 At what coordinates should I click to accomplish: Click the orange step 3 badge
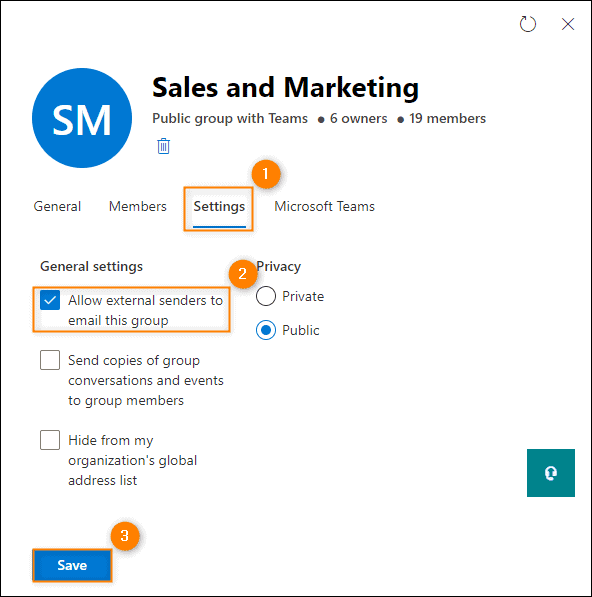[124, 536]
